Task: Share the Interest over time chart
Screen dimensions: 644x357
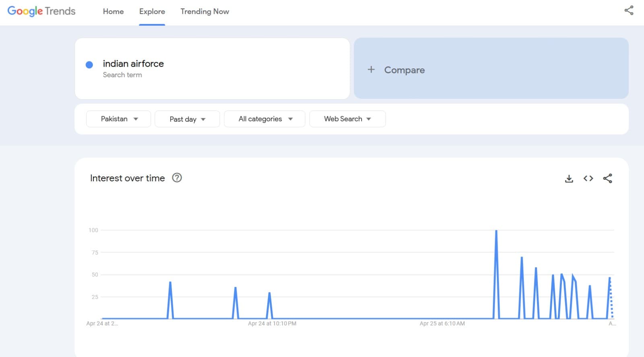Action: [607, 178]
